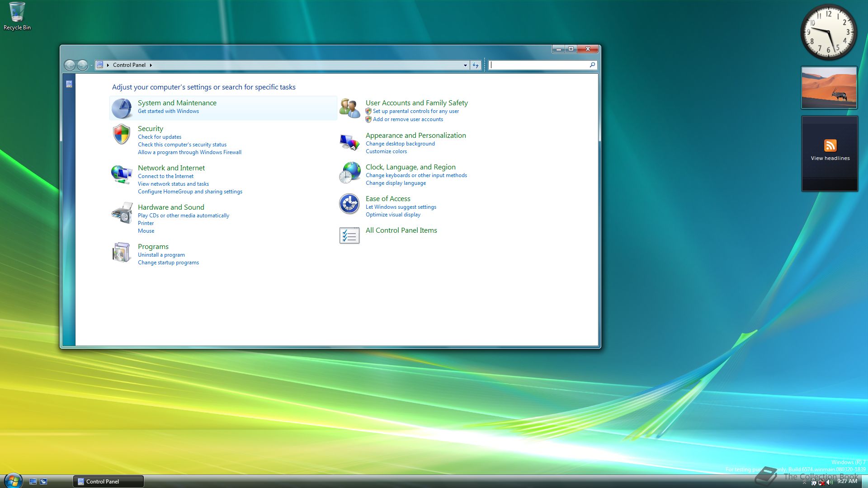Click the Show desktop quick launch icon

33,482
